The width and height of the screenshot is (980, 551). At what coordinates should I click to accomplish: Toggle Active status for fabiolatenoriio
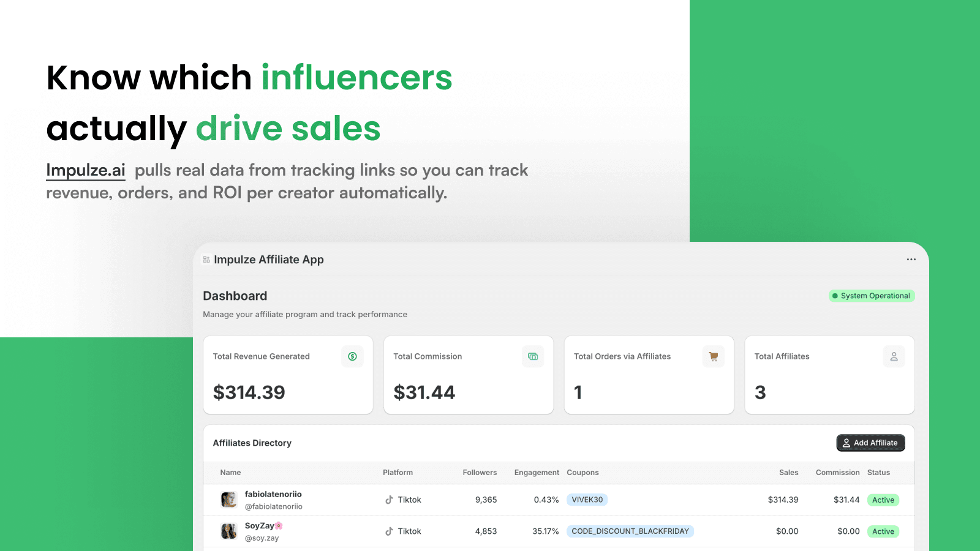(883, 500)
